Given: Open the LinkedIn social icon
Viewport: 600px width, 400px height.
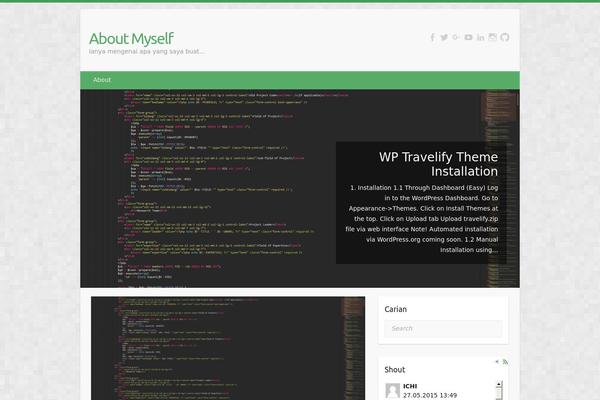Looking at the screenshot, I should coord(481,37).
